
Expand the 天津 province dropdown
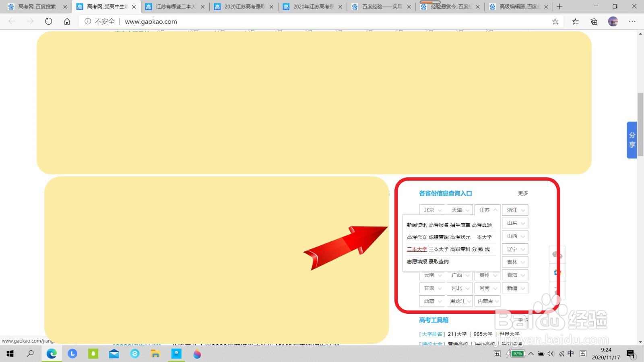[460, 210]
